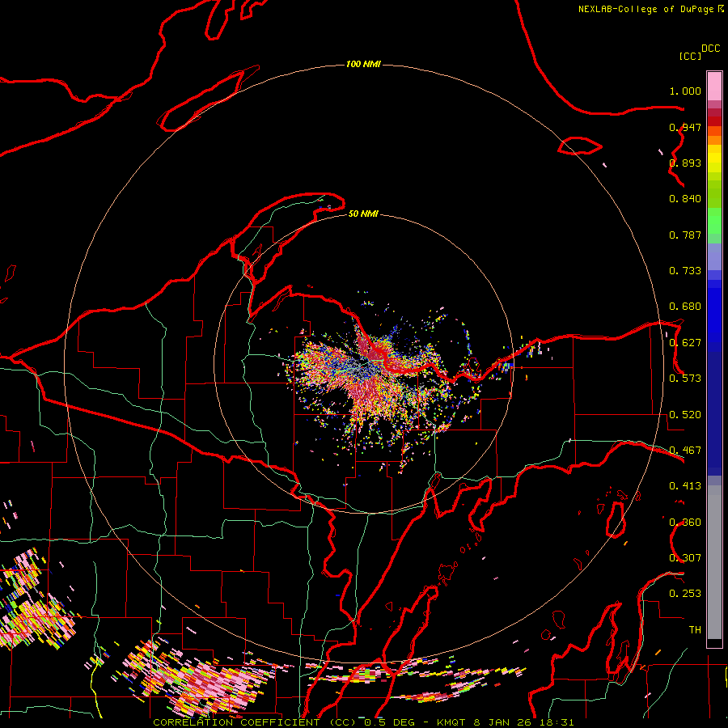Click the yellow segment of the color bar
The width and height of the screenshot is (728, 728).
tap(714, 159)
